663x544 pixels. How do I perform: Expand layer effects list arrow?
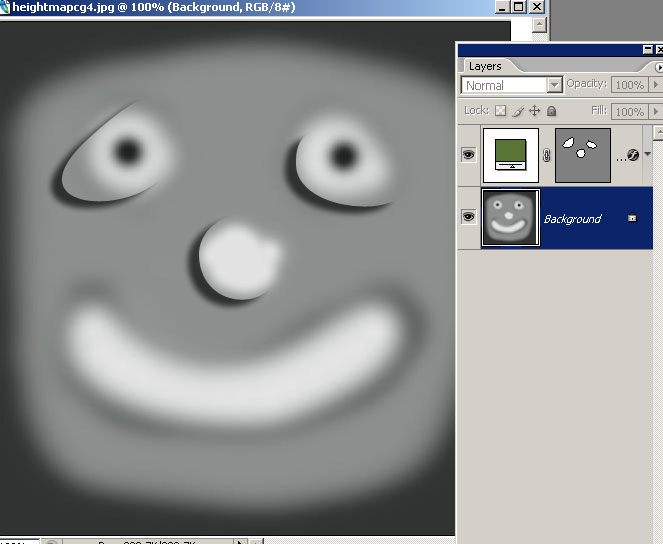point(647,154)
